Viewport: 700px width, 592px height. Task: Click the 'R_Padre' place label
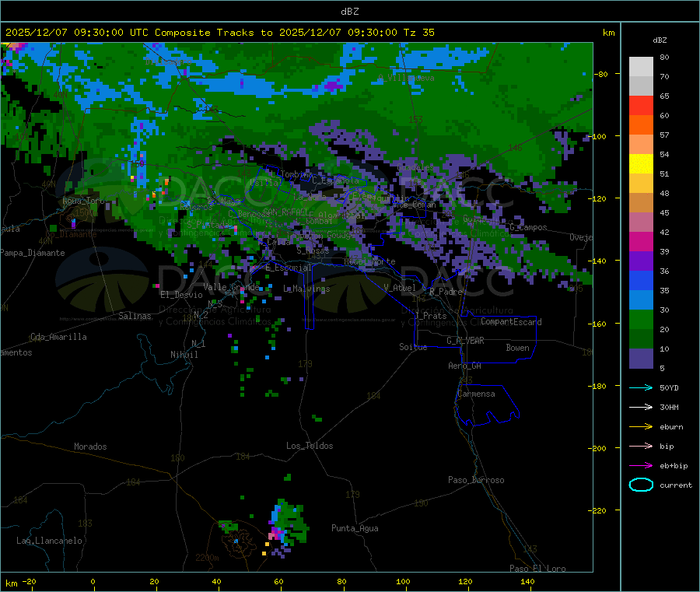[x=446, y=292]
